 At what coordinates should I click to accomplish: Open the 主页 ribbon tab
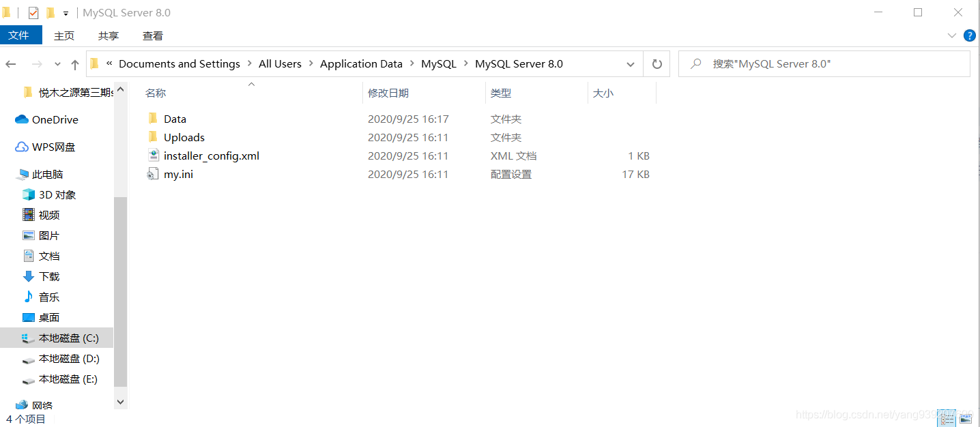[64, 35]
